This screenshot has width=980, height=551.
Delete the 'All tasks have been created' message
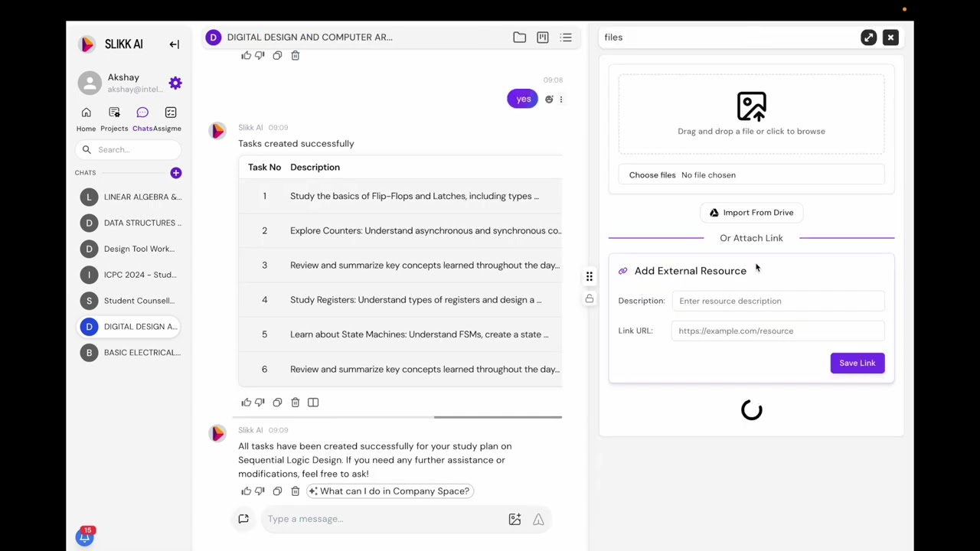click(x=296, y=491)
